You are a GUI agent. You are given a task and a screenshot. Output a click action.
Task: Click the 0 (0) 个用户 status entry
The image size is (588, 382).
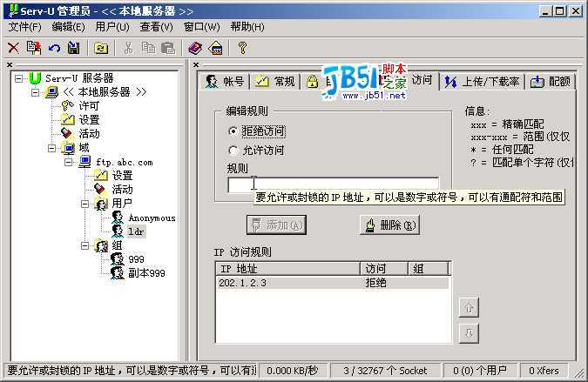coord(480,371)
